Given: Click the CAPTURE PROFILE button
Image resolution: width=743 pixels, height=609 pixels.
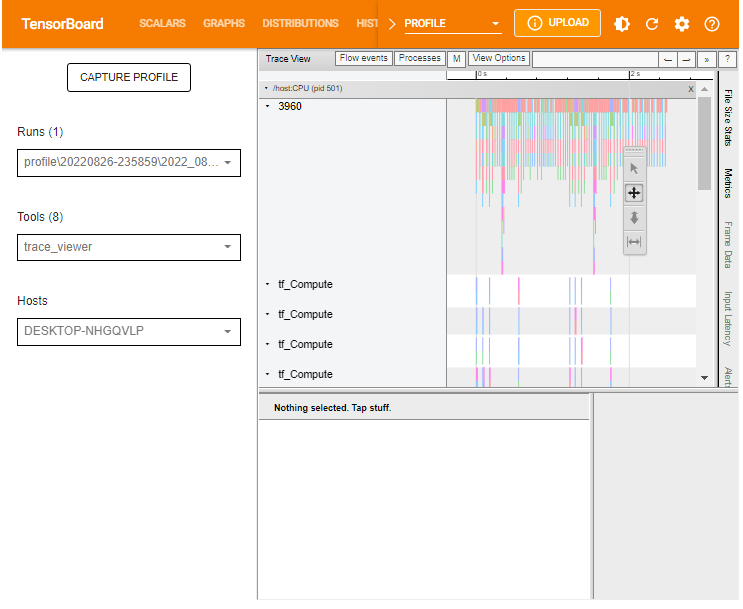Looking at the screenshot, I should click(x=129, y=77).
